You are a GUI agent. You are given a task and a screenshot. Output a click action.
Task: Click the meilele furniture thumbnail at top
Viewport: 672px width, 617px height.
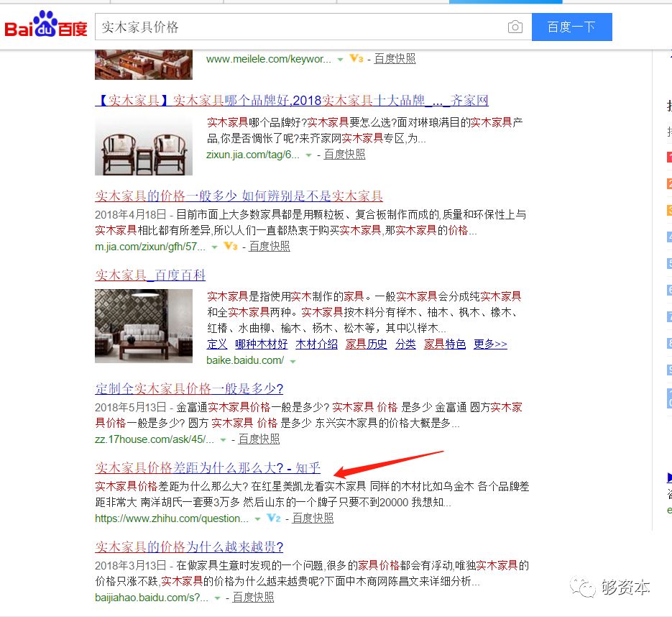144,65
